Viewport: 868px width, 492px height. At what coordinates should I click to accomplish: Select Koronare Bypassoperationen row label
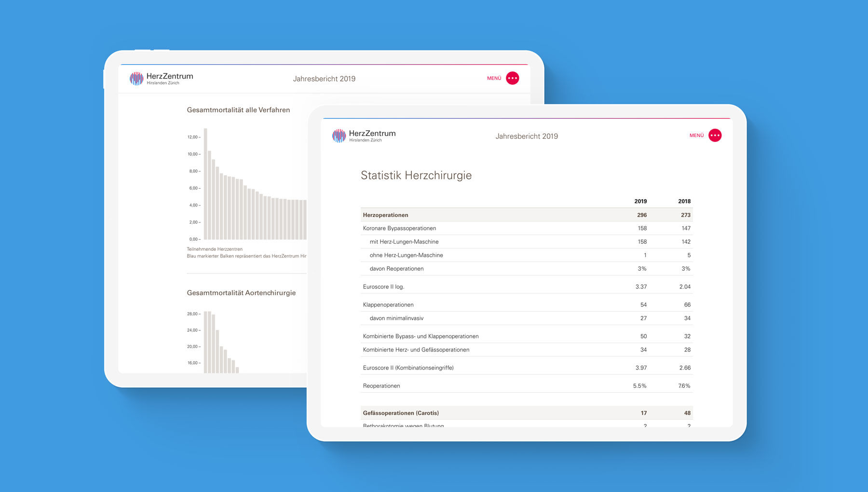(399, 228)
